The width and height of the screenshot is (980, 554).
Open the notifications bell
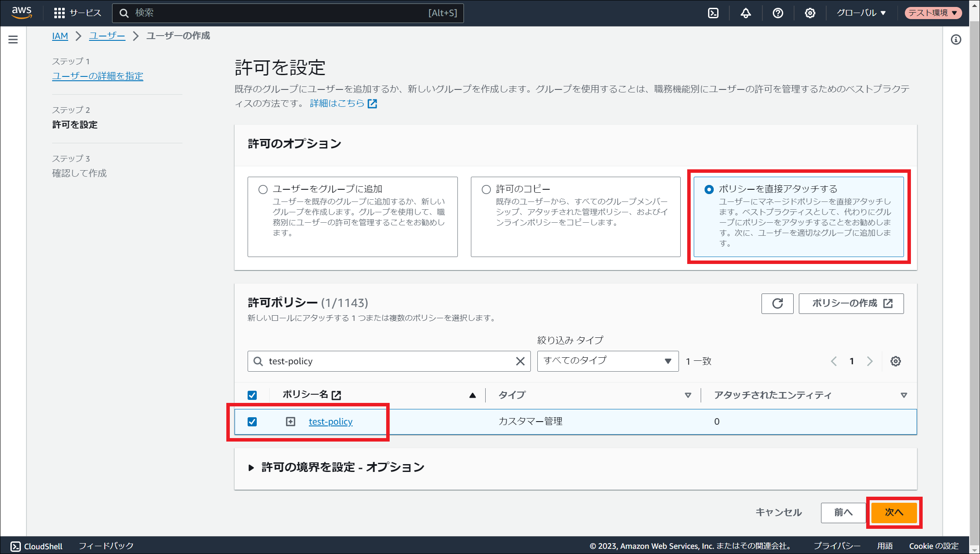coord(745,13)
